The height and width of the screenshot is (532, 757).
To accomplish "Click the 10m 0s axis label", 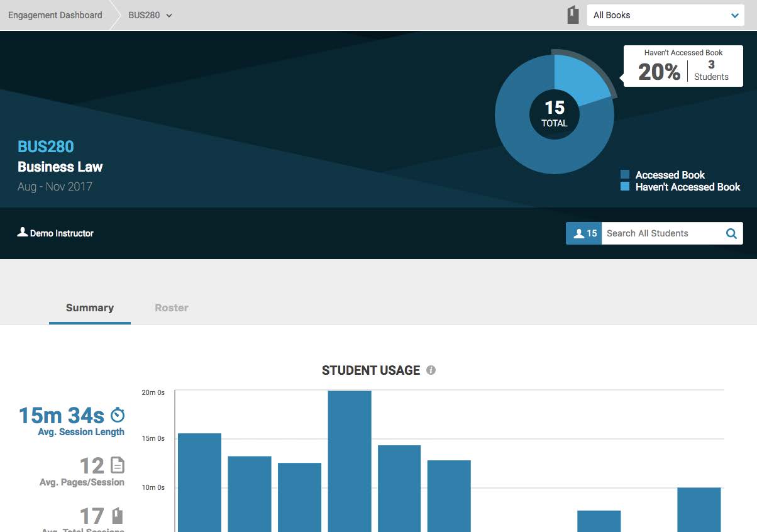I will pyautogui.click(x=153, y=487).
